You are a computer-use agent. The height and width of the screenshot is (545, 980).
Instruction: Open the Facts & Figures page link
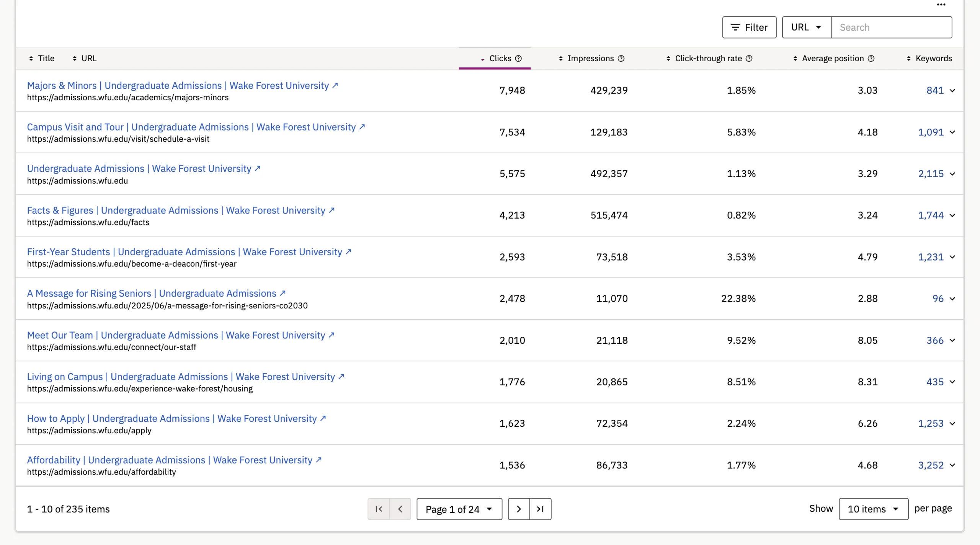(180, 210)
